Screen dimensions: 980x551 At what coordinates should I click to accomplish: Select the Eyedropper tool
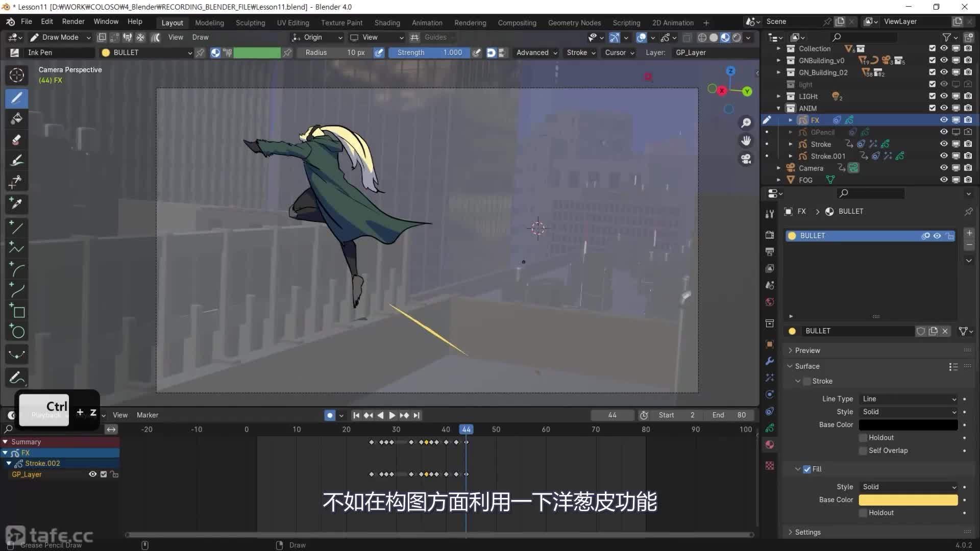(16, 204)
